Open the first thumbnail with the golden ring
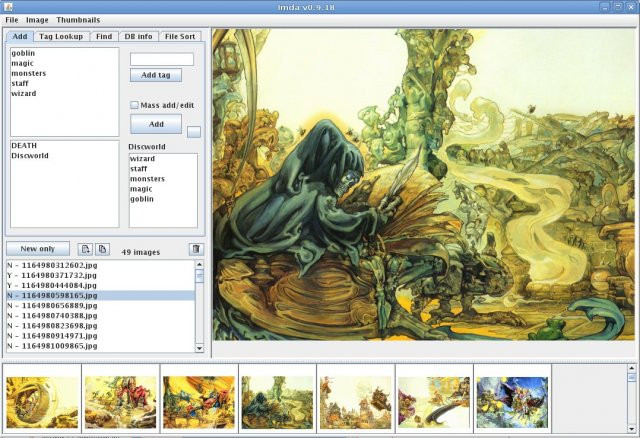 click(x=42, y=402)
